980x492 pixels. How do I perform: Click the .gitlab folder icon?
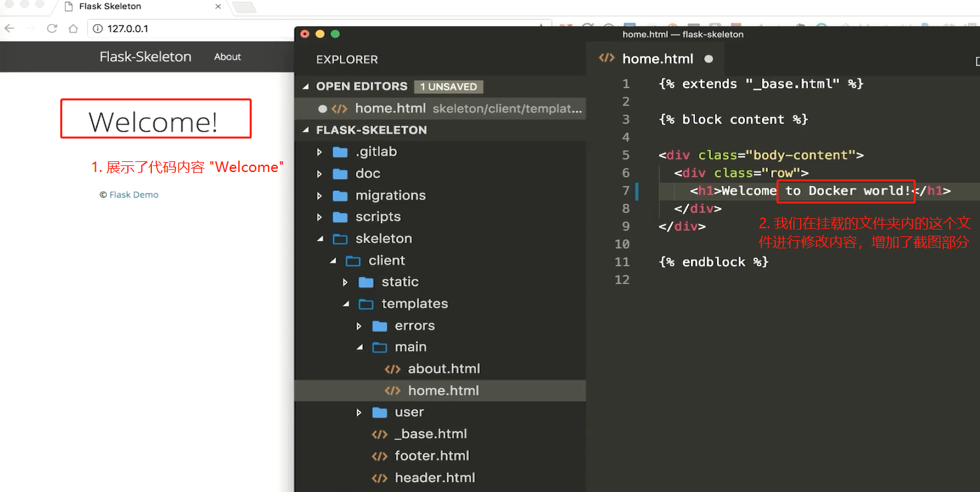click(341, 152)
